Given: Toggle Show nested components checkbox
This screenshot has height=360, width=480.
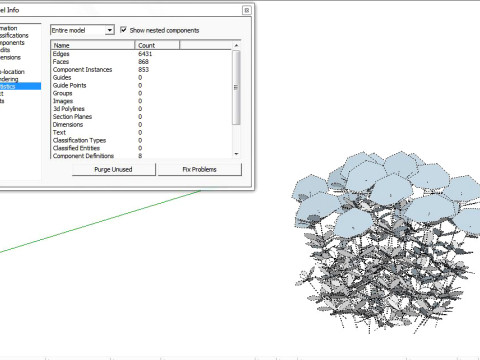Looking at the screenshot, I should (123, 30).
